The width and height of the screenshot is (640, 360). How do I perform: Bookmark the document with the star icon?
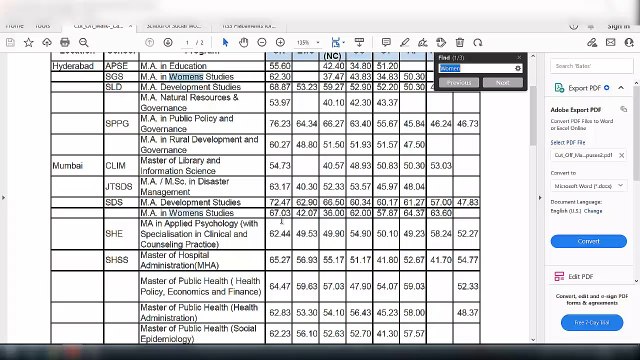pyautogui.click(x=29, y=42)
